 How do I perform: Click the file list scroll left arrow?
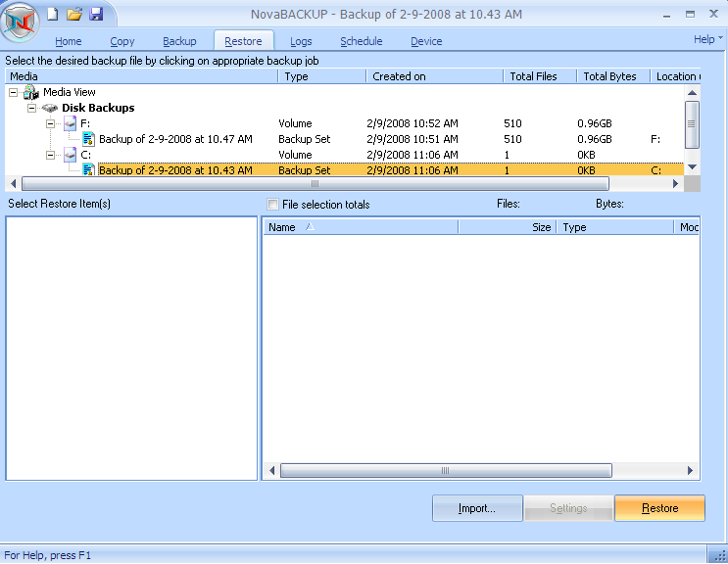coord(272,470)
